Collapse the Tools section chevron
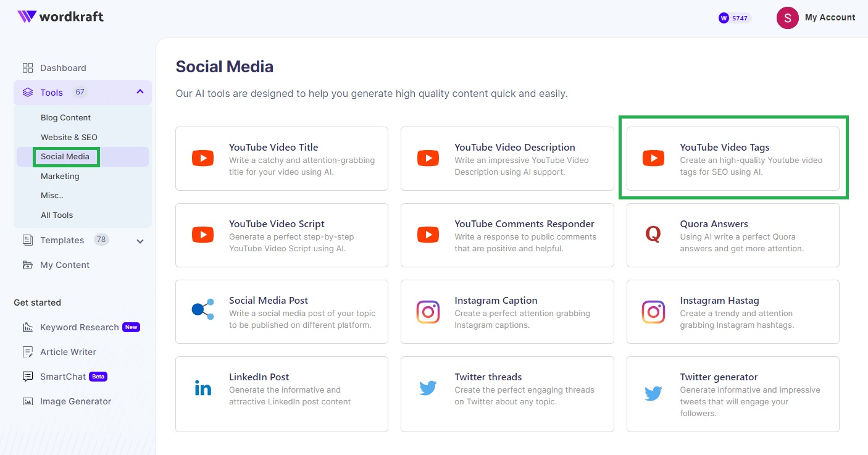 click(140, 92)
